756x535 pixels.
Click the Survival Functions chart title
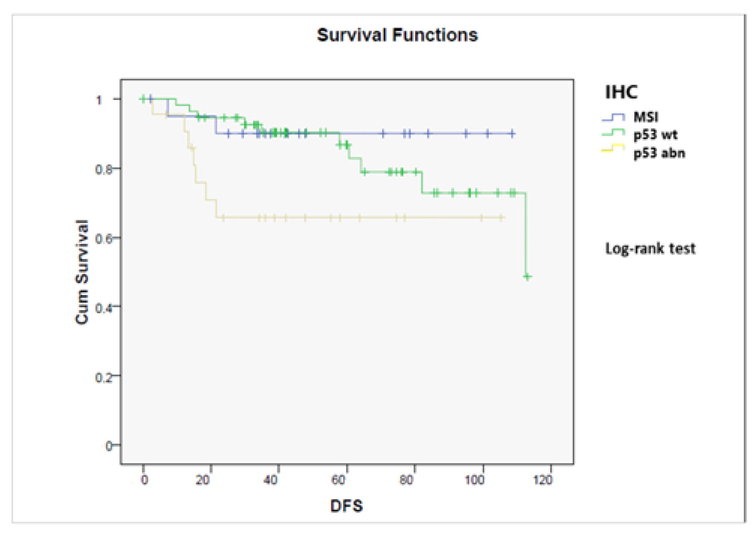click(397, 35)
